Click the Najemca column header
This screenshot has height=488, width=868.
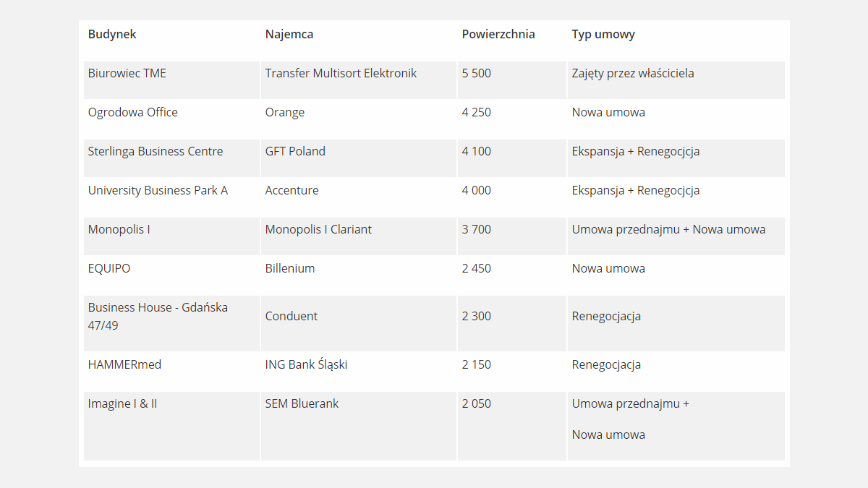pyautogui.click(x=289, y=34)
